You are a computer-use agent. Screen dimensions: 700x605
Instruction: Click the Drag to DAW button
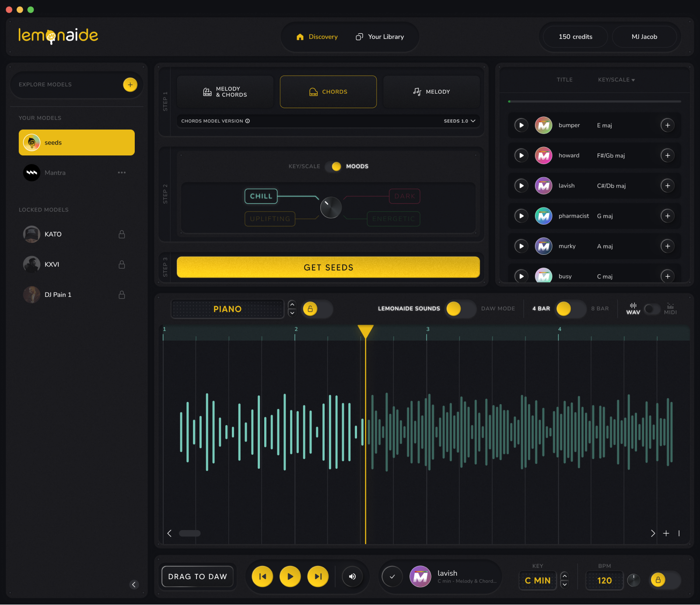[x=197, y=577]
